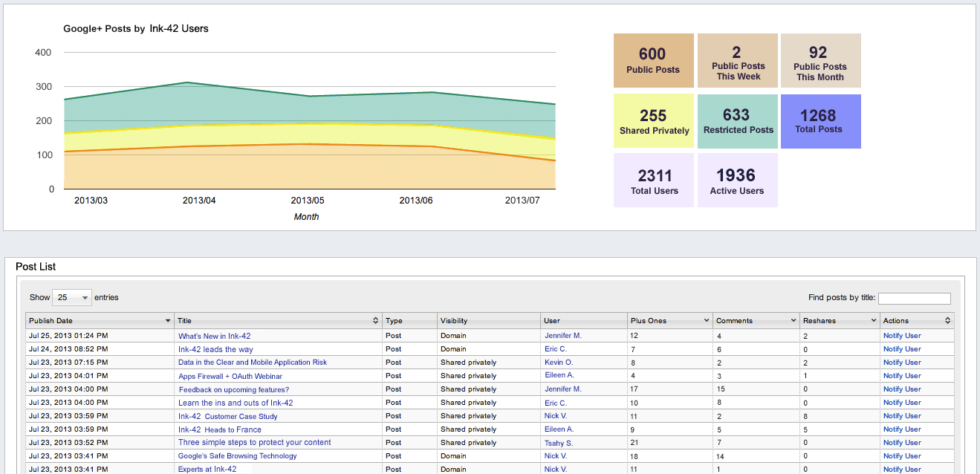Image resolution: width=980 pixels, height=474 pixels.
Task: Select the 255 Shared Privately tile
Action: [x=654, y=121]
